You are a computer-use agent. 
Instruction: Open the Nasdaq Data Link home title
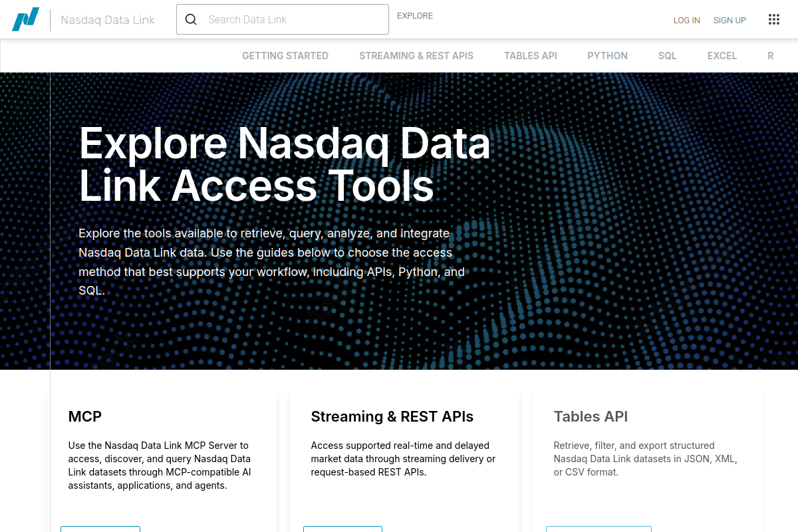(x=108, y=20)
